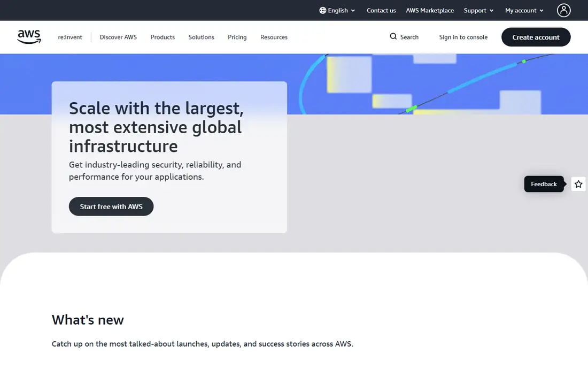Click the Search text label

click(409, 37)
